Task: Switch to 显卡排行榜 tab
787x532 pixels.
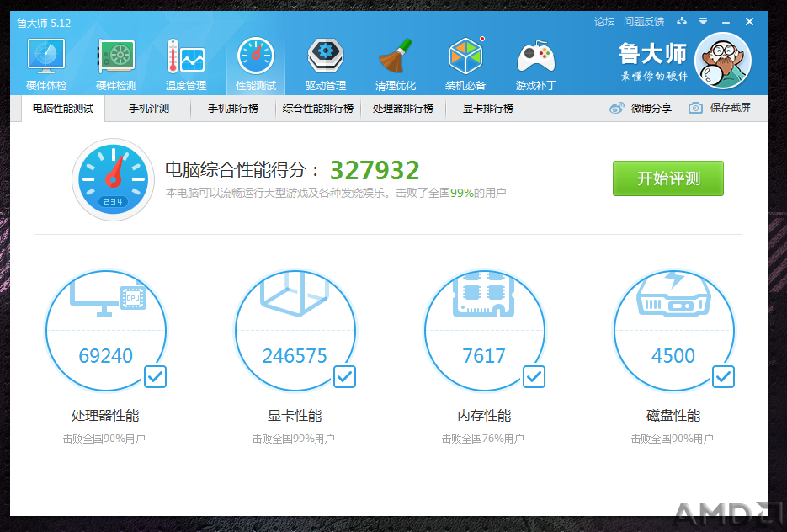Action: point(488,109)
